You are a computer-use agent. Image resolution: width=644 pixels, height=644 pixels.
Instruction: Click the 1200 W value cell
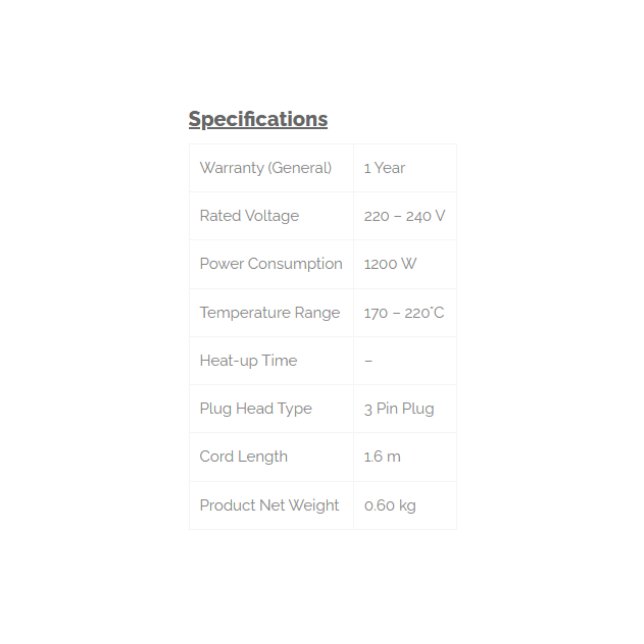[390, 264]
